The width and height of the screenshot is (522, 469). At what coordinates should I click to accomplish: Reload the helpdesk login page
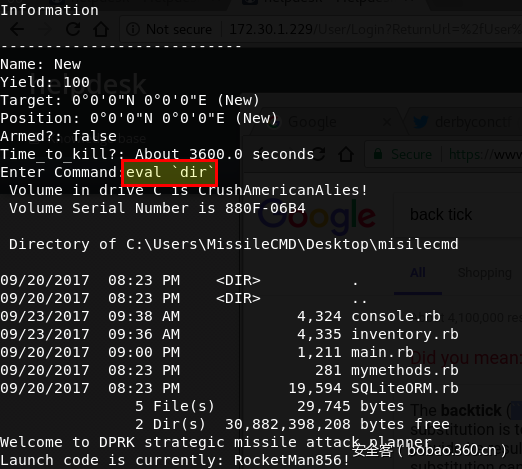click(73, 29)
